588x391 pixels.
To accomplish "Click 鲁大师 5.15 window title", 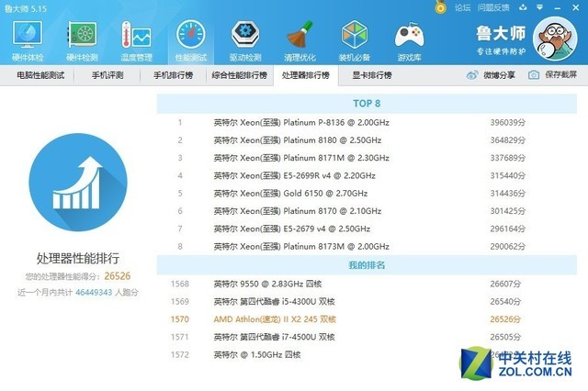I will pos(26,8).
